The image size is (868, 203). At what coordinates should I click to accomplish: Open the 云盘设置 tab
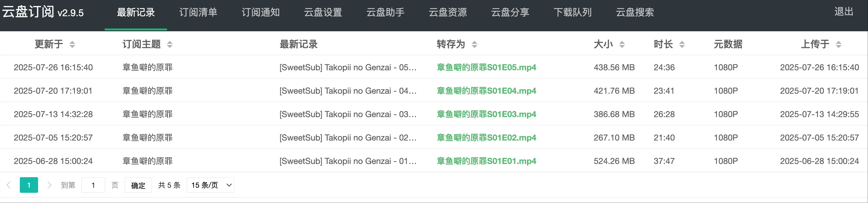323,13
